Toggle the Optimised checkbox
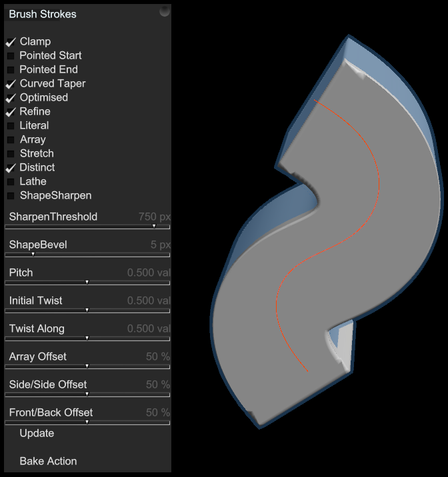This screenshot has width=448, height=477. click(11, 98)
